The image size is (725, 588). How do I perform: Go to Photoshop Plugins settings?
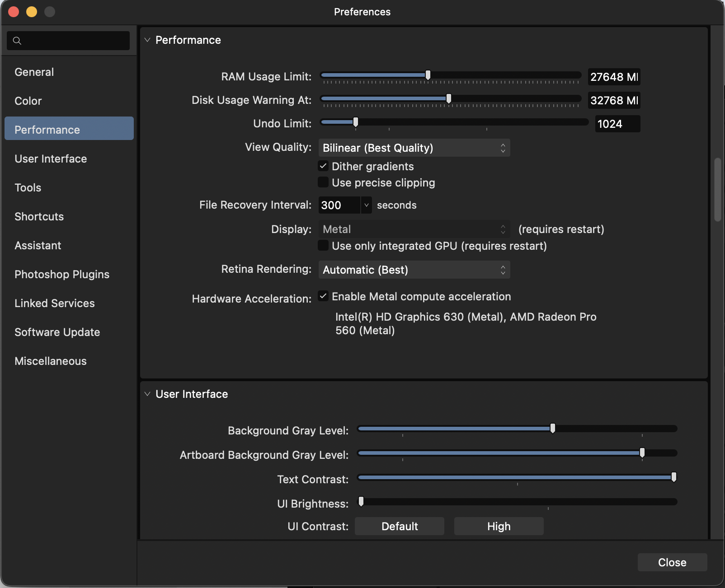pos(62,275)
